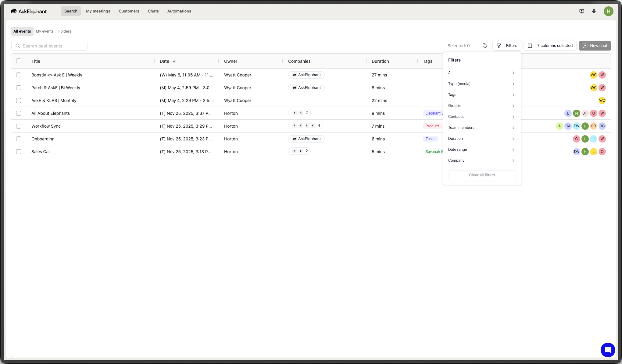The image size is (622, 364).
Task: Click G avatar in Onboarding row
Action: (x=577, y=139)
